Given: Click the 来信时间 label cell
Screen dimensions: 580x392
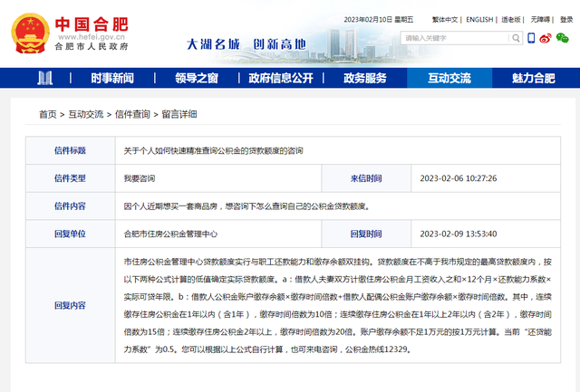Looking at the screenshot, I should pos(366,178).
